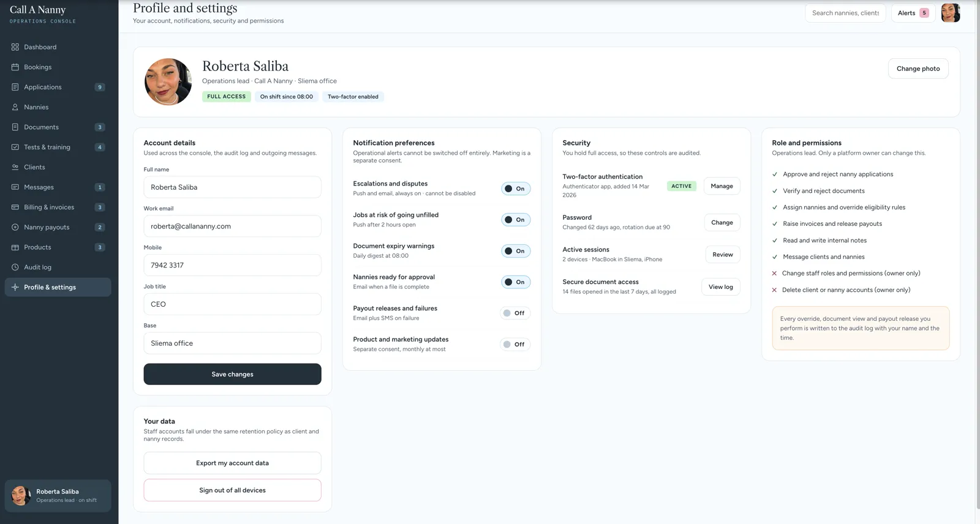This screenshot has height=524, width=980.
Task: Enable Payout releases and failures alerts
Action: click(x=515, y=313)
